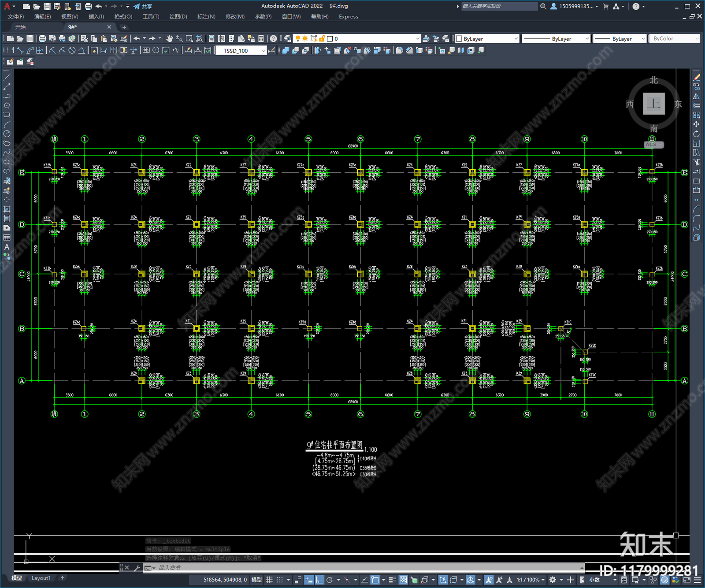This screenshot has width=705, height=588.
Task: Expand the ByLayer color dropdown
Action: (x=487, y=39)
